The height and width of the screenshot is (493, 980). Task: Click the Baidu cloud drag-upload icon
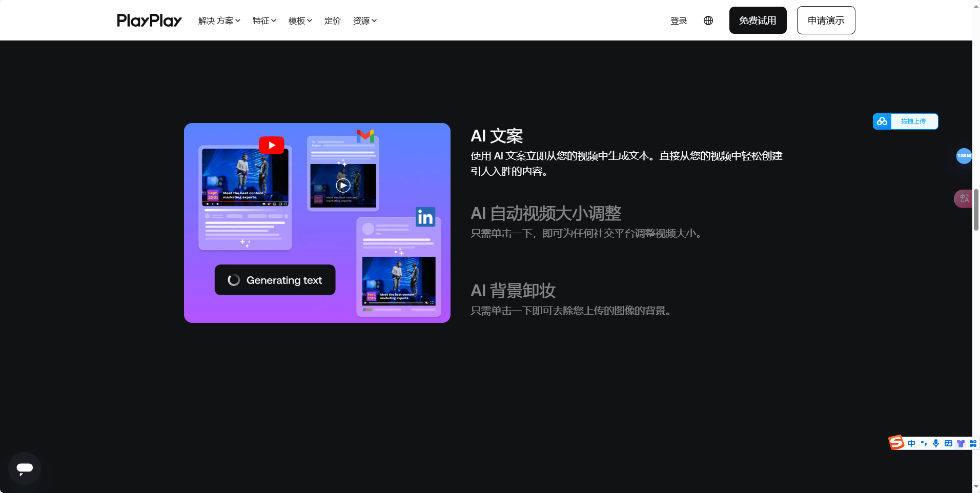click(x=882, y=121)
